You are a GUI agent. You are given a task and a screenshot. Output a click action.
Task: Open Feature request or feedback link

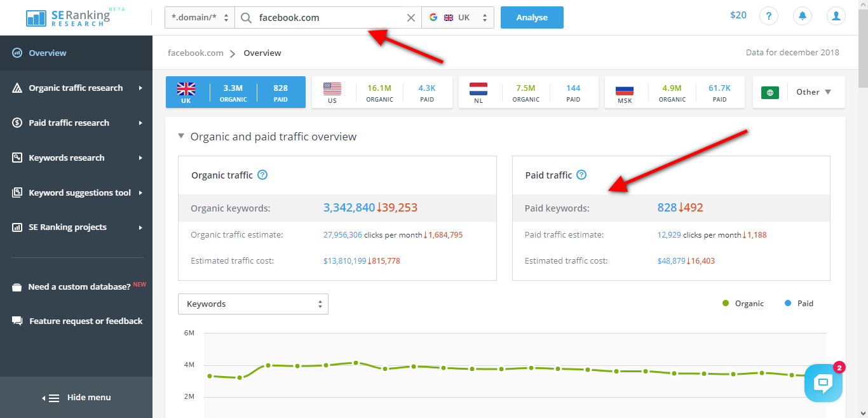click(x=86, y=321)
